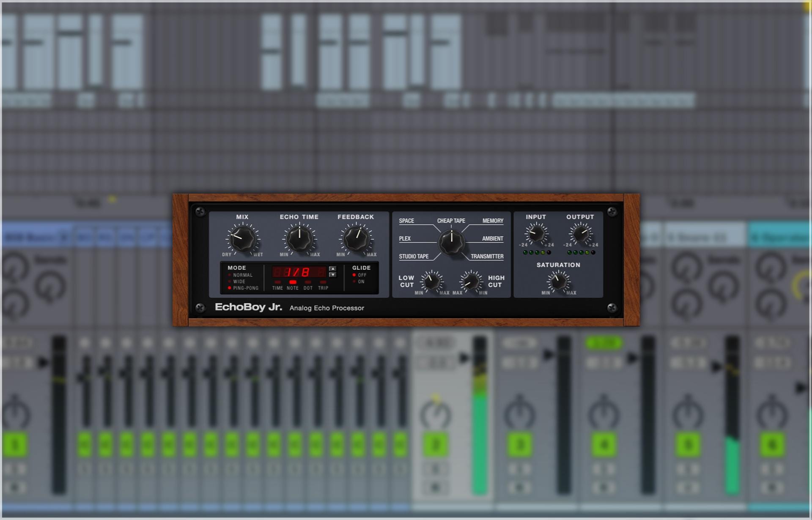Select the PLEX echo style
This screenshot has height=520, width=812.
click(405, 238)
